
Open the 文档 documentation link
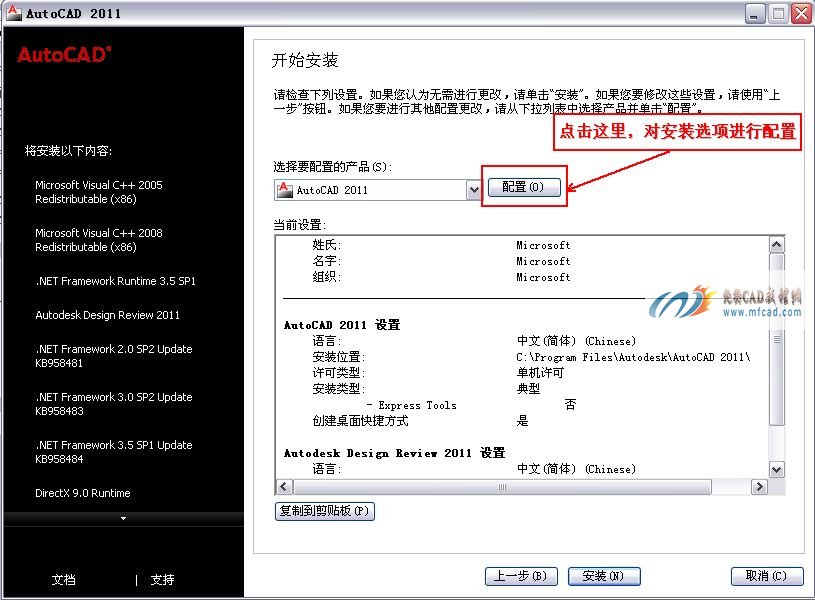pos(63,579)
